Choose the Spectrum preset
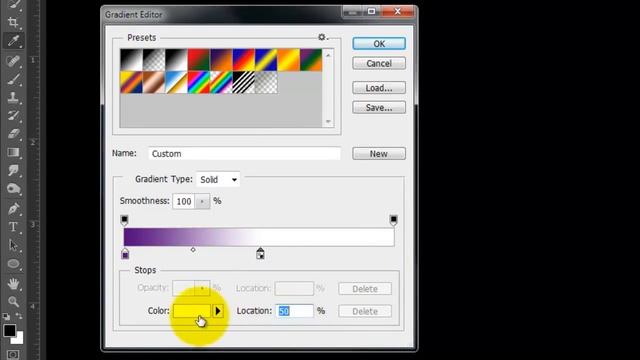Screen dimensions: 640x360 pos(199,82)
